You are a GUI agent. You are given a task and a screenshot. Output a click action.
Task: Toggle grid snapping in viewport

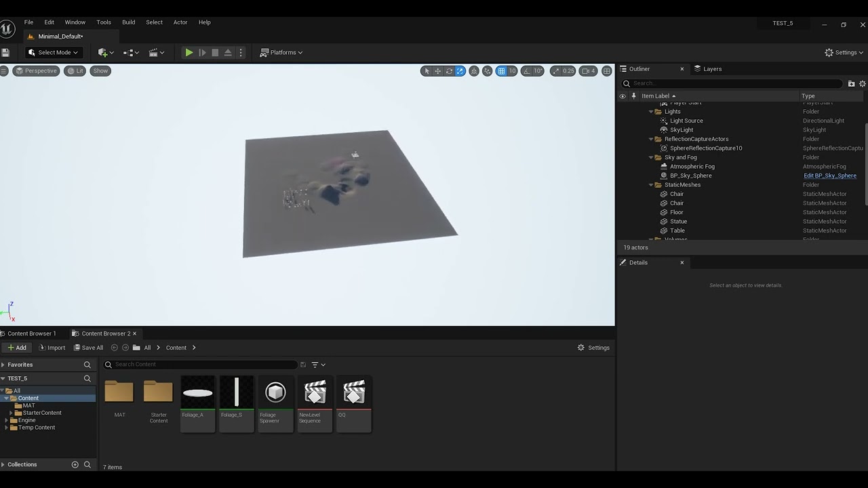click(501, 70)
